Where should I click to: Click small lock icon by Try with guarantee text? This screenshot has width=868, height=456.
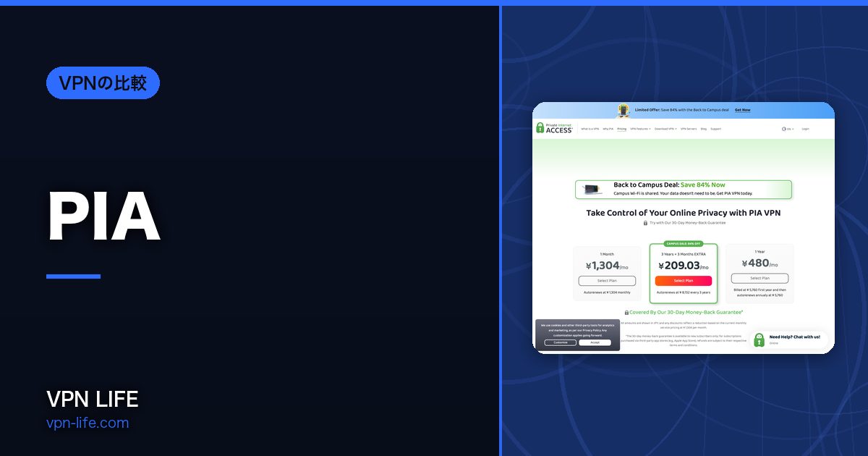645,223
